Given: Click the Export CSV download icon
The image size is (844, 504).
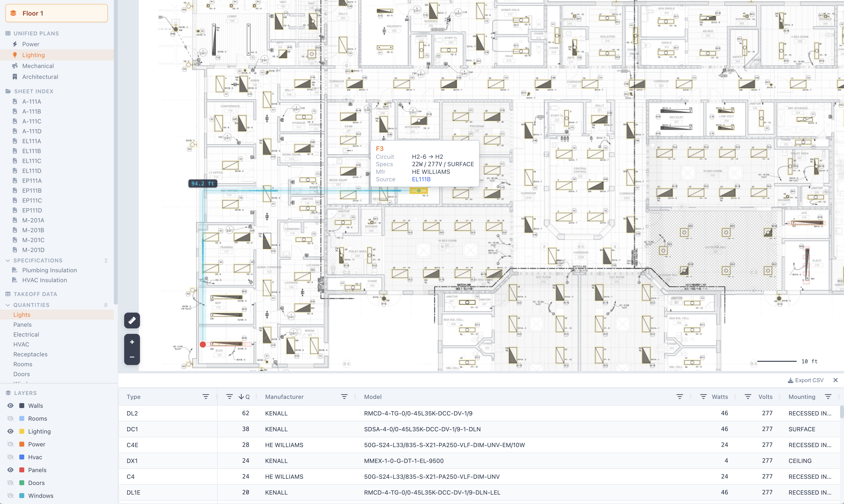Looking at the screenshot, I should click(790, 380).
